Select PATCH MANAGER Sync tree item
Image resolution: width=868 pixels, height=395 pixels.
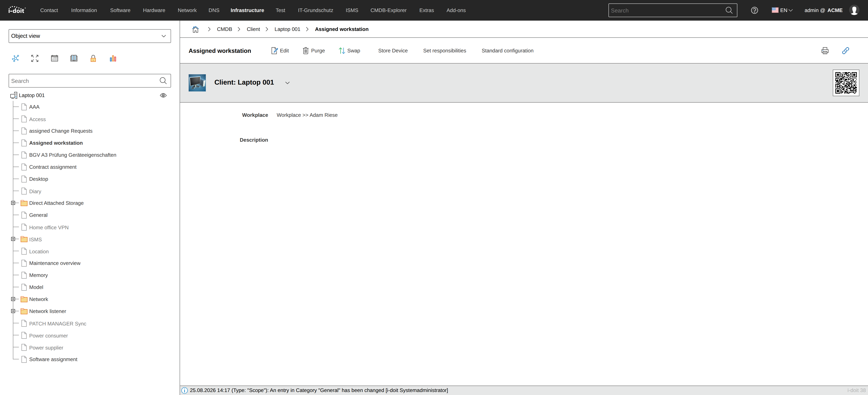[58, 324]
